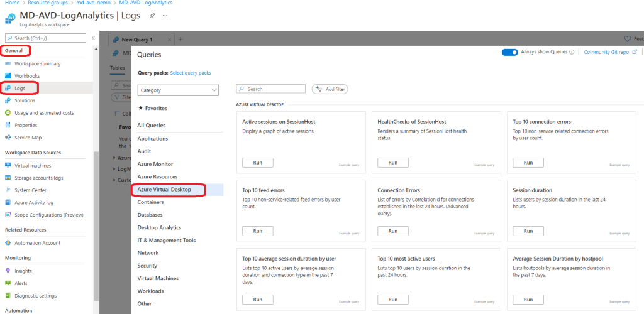Open the Virtual machines icon under Data Sources

(x=8, y=166)
